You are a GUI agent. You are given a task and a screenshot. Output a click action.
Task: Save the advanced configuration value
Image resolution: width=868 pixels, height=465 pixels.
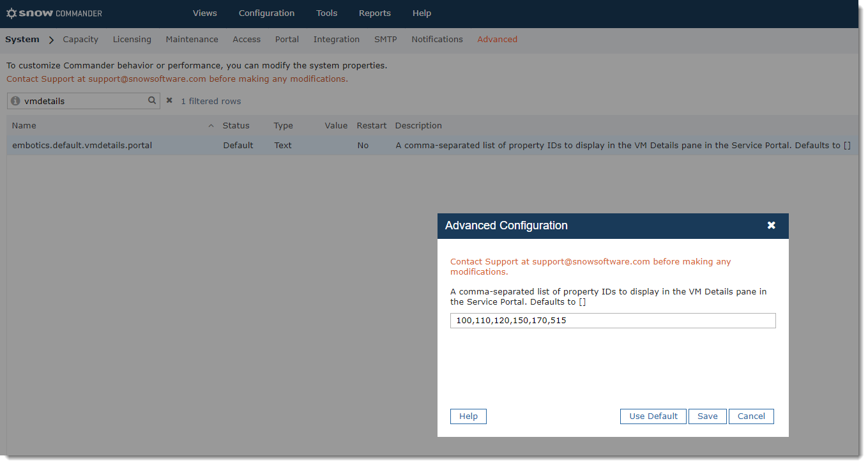tap(708, 416)
